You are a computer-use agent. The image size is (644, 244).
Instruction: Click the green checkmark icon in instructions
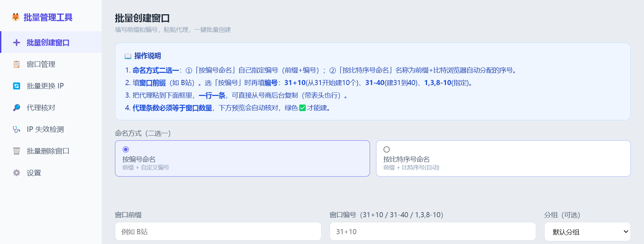303,108
